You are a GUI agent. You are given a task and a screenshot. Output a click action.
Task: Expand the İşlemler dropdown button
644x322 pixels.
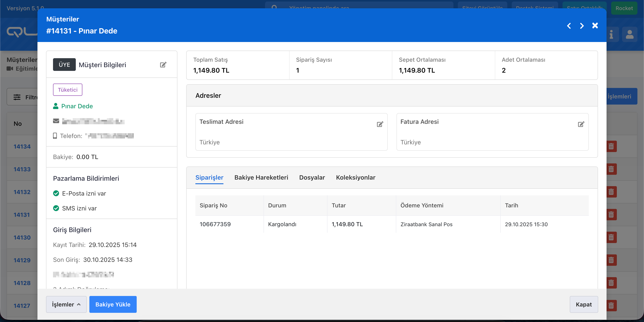66,304
